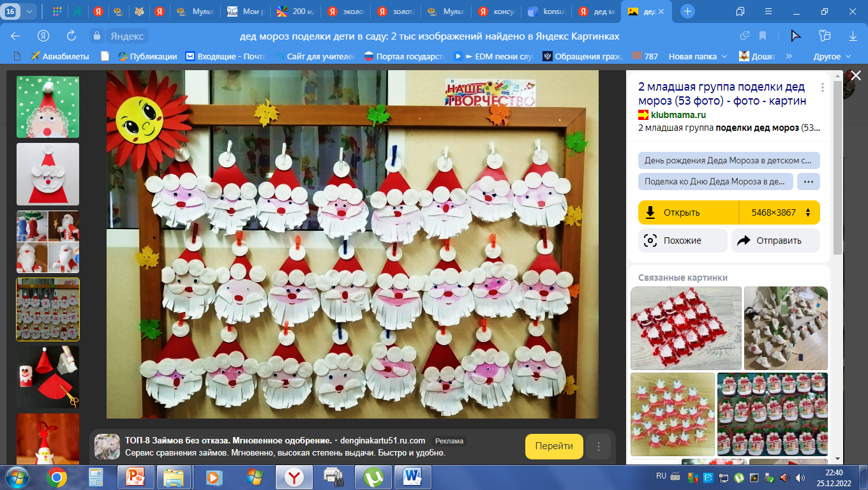The image size is (868, 490).
Task: Launch Google Chrome from the taskbar
Action: click(x=56, y=477)
